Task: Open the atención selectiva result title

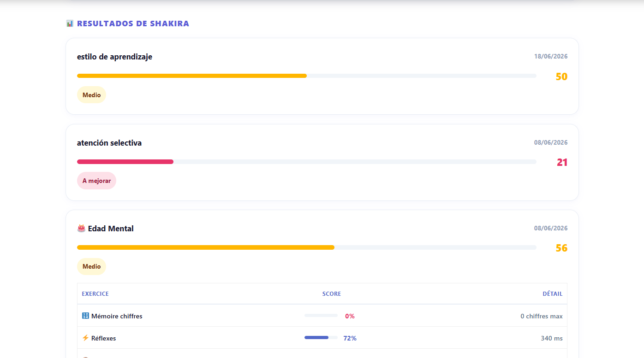Action: point(109,143)
